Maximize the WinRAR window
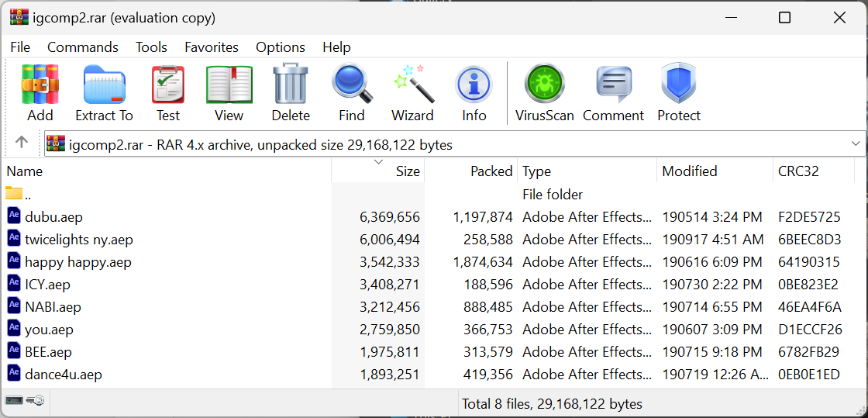 click(784, 18)
